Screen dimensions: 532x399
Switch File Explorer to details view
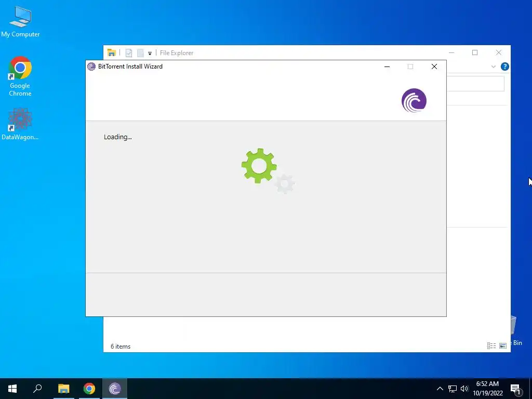point(491,345)
